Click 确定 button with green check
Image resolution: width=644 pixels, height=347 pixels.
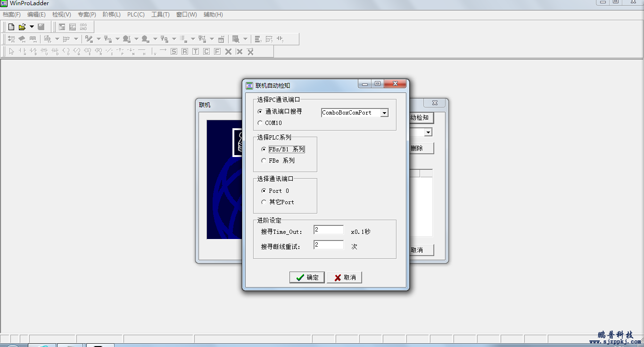coord(307,277)
